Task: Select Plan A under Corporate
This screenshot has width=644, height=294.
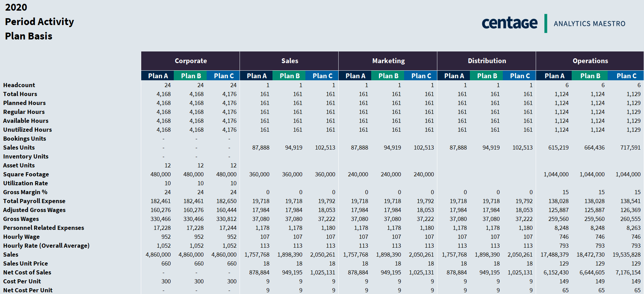Action: 158,76
